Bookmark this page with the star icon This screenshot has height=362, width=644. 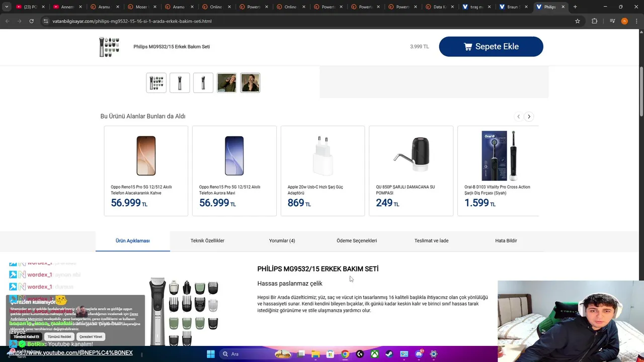click(x=578, y=21)
